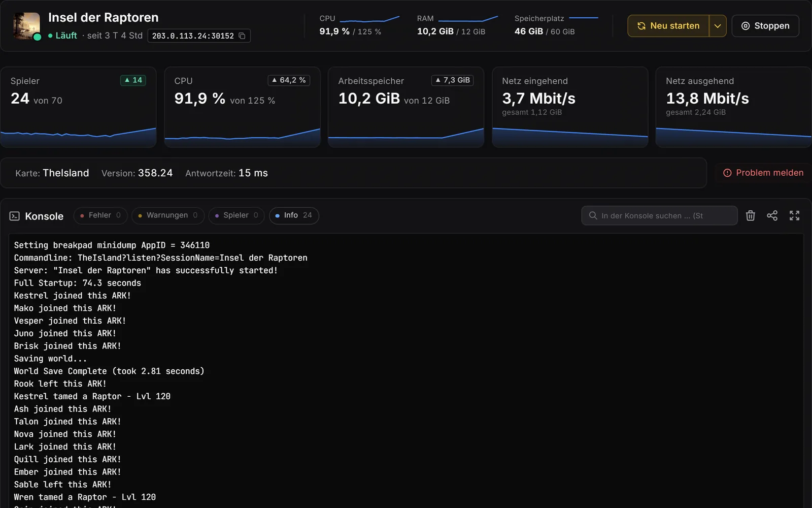Open the Netz eingehend card
Image resolution: width=812 pixels, height=508 pixels.
pyautogui.click(x=570, y=107)
